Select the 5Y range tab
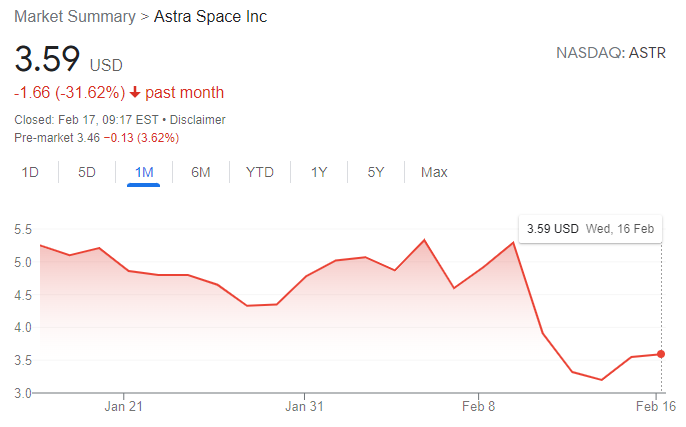This screenshot has width=686, height=427. 376,172
